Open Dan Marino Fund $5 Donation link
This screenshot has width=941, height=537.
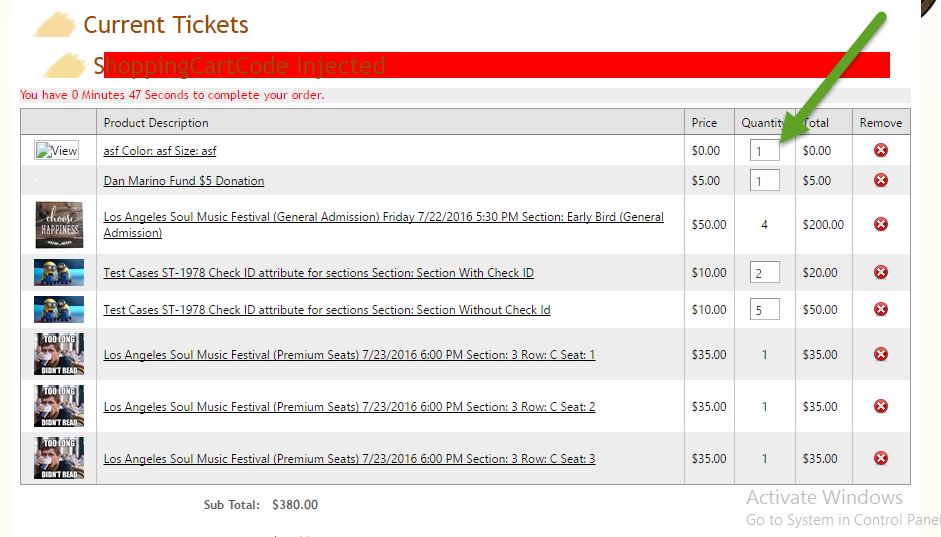click(x=184, y=181)
